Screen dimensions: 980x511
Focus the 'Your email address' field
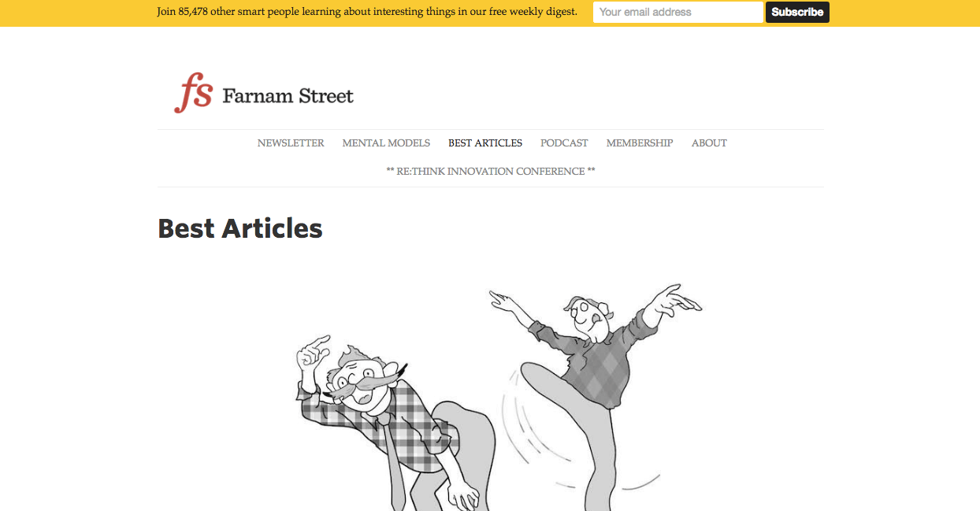tap(677, 12)
